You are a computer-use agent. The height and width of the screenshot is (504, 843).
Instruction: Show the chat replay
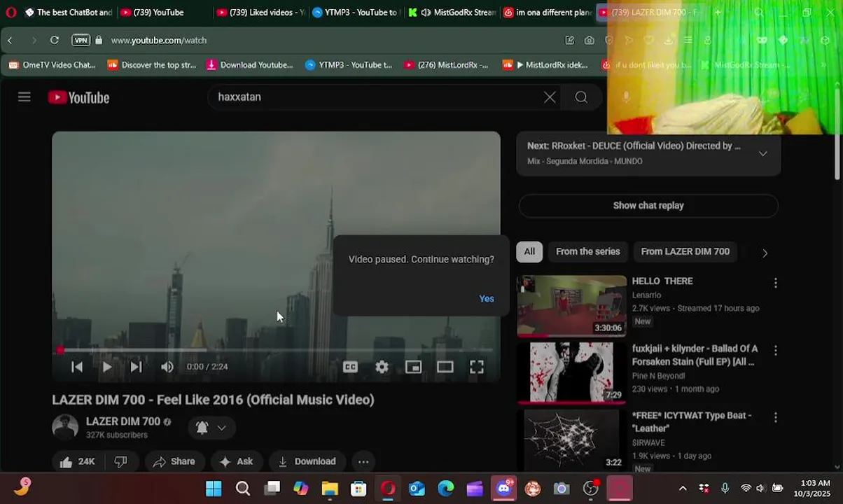(648, 206)
